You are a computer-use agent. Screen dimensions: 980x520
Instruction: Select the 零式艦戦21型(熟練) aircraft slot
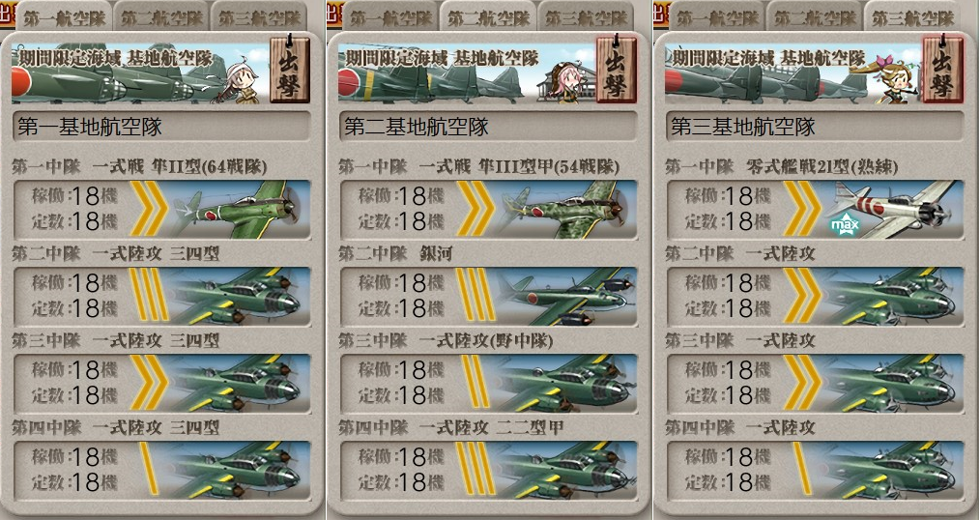click(815, 209)
